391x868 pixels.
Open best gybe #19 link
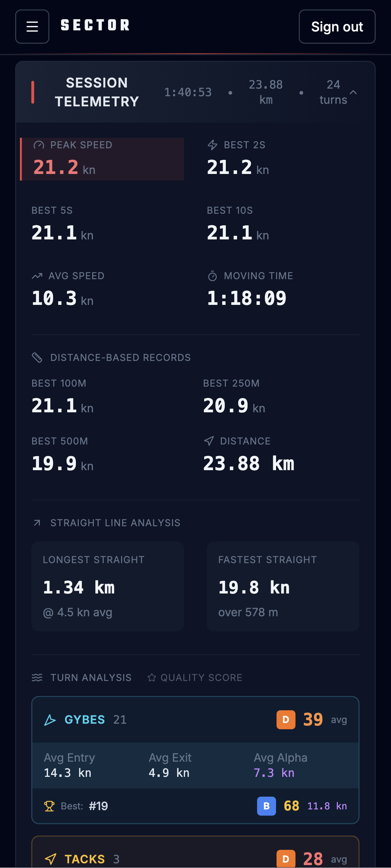click(98, 806)
